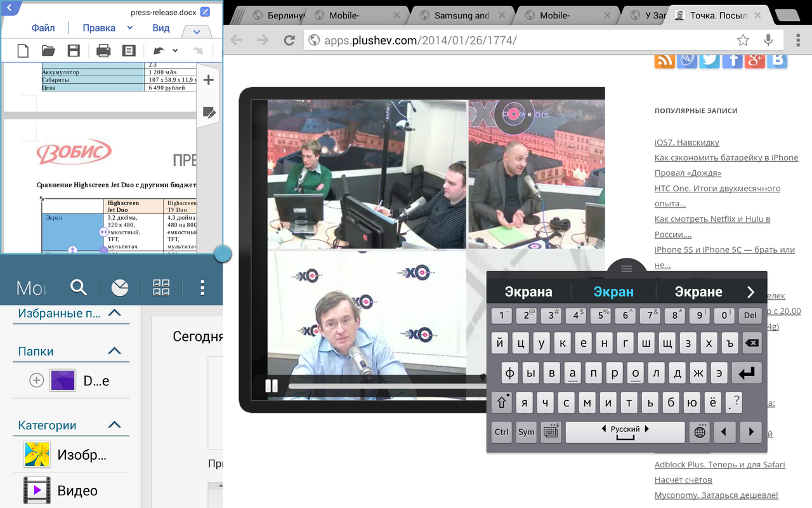
Task: Collapse the Папки section
Action: 114,351
